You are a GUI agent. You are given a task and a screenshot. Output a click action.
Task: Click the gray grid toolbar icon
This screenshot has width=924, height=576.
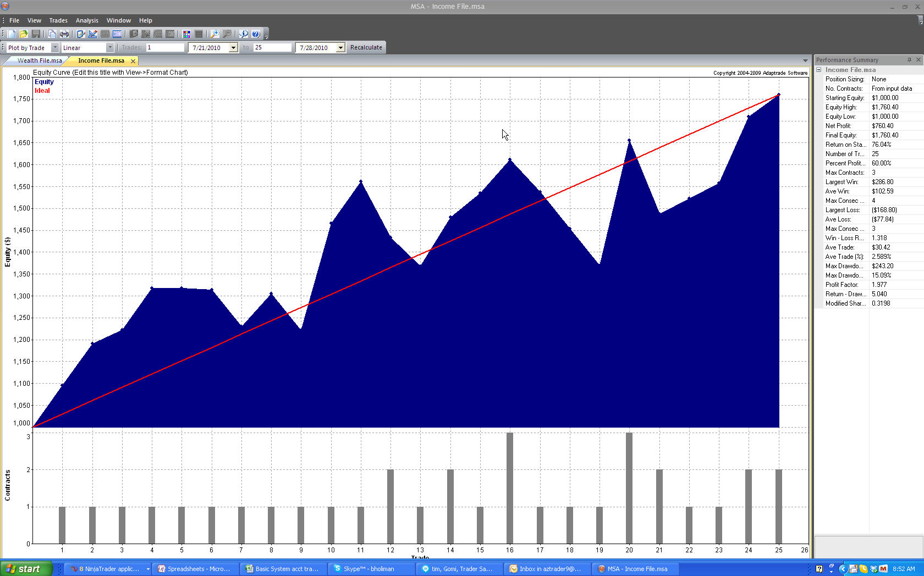pyautogui.click(x=199, y=34)
